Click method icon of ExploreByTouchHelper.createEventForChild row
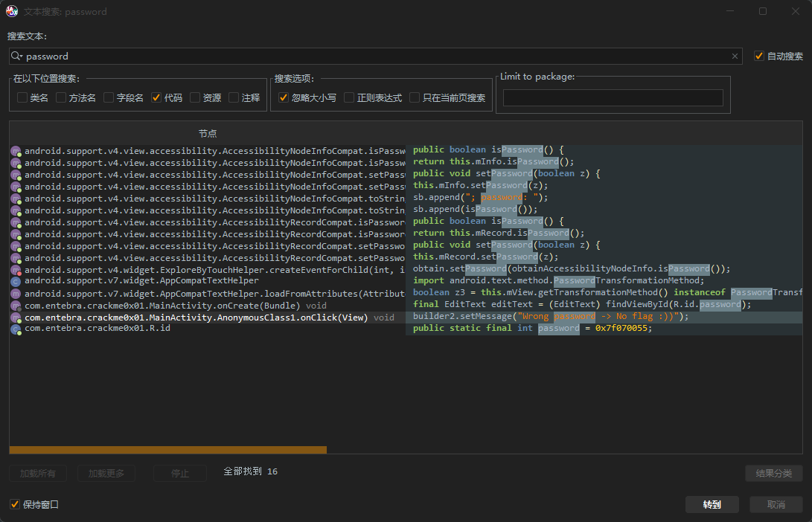 (16, 270)
